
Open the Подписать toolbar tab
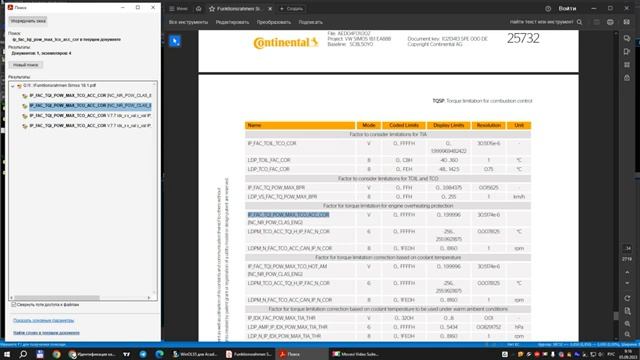tap(310, 22)
